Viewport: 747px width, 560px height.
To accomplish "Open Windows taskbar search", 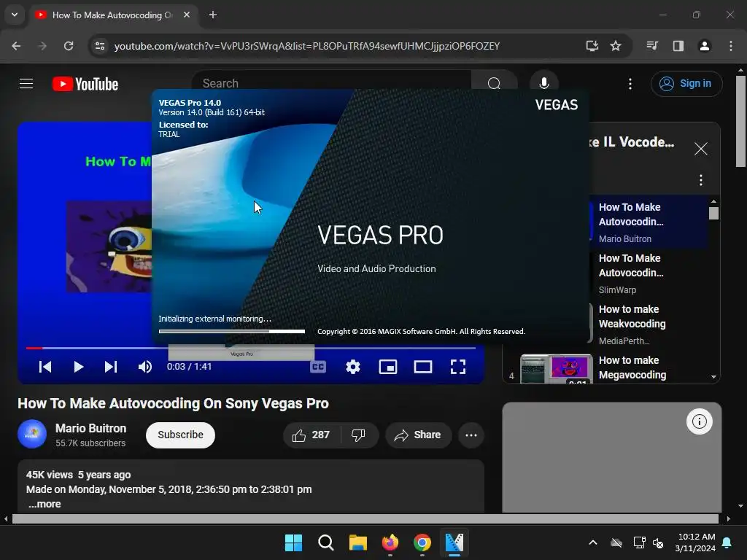I will point(326,542).
